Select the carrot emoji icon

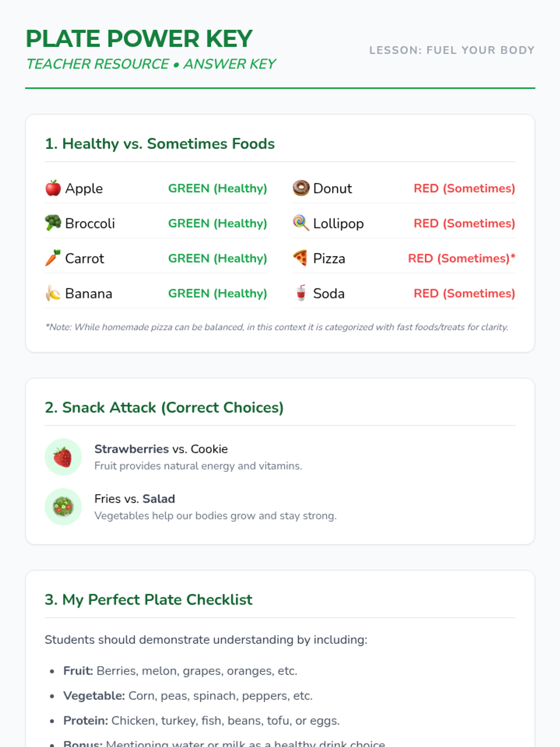pyautogui.click(x=53, y=258)
